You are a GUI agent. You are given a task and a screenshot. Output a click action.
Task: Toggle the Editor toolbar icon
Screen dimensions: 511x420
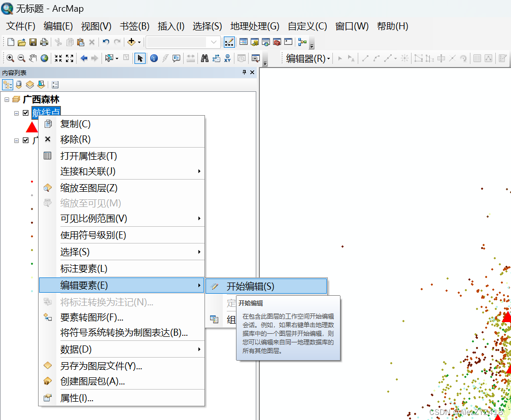coord(229,42)
